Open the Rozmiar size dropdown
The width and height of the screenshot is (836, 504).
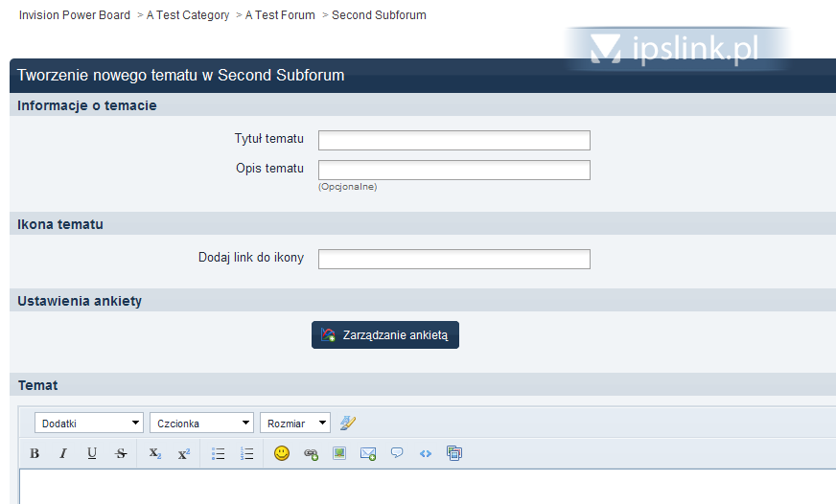click(295, 424)
